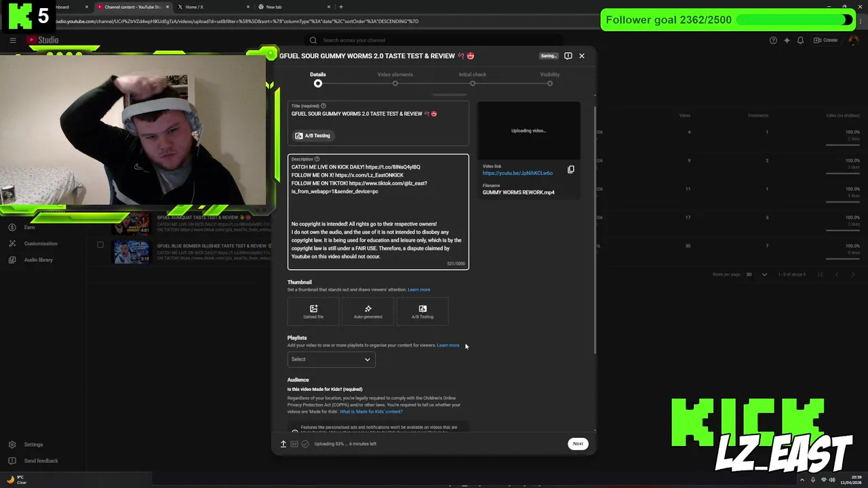Click the upload dialog vertical scrollbar

tap(595, 230)
